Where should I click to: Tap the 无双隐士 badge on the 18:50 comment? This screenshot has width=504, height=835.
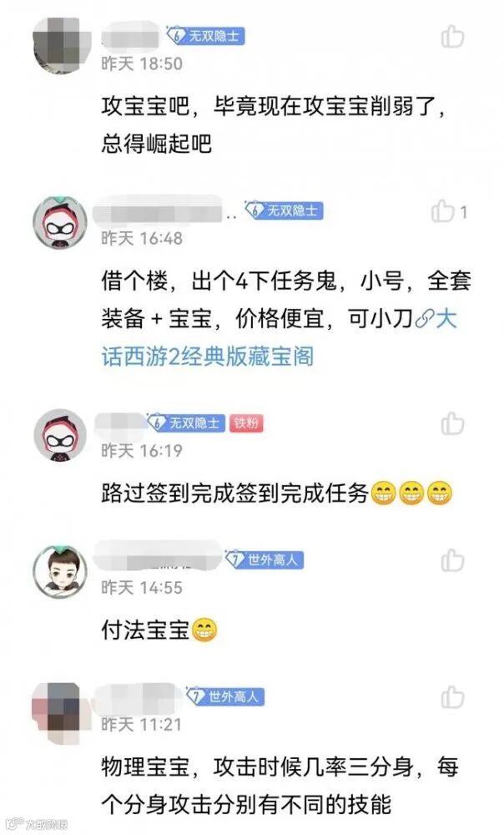point(205,36)
